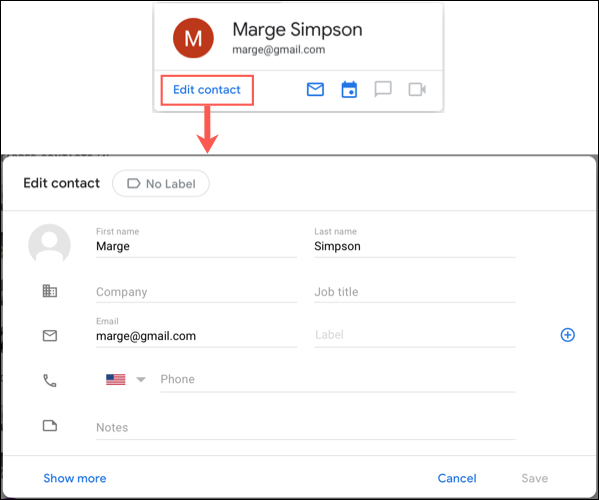The height and width of the screenshot is (500, 599).
Task: Click Show more to expand fields
Action: pyautogui.click(x=75, y=478)
